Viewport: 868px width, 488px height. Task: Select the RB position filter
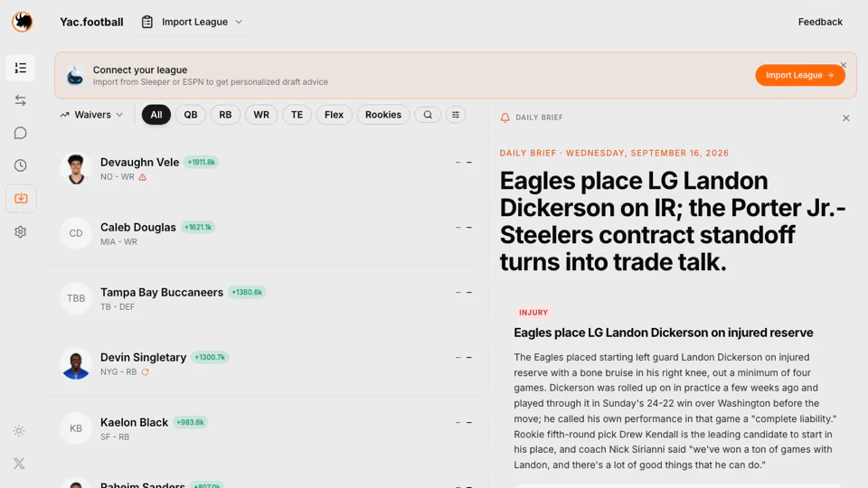(225, 115)
